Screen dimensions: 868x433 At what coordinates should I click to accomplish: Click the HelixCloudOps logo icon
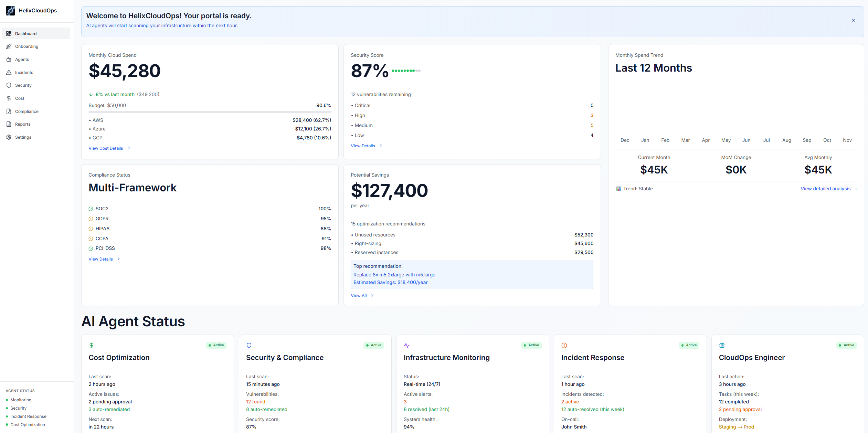[x=10, y=10]
